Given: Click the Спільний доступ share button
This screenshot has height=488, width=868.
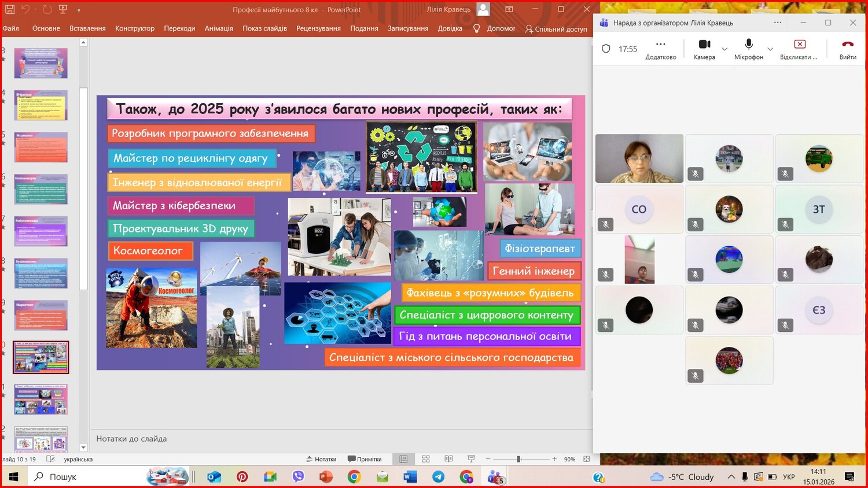Looking at the screenshot, I should 556,28.
